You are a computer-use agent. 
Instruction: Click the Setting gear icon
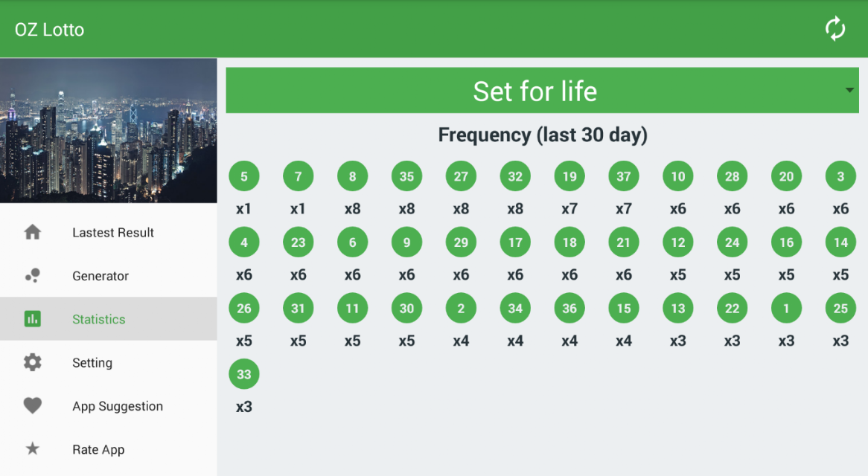[33, 362]
